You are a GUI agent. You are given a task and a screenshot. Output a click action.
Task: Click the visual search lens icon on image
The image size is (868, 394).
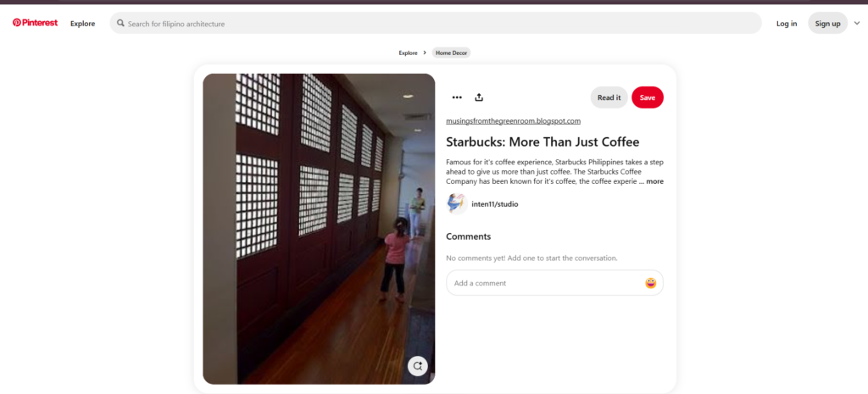pos(417,366)
